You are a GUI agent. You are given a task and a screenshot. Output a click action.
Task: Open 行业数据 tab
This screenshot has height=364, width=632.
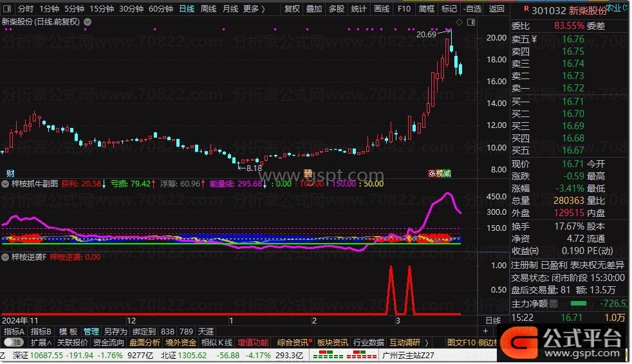pyautogui.click(x=368, y=343)
